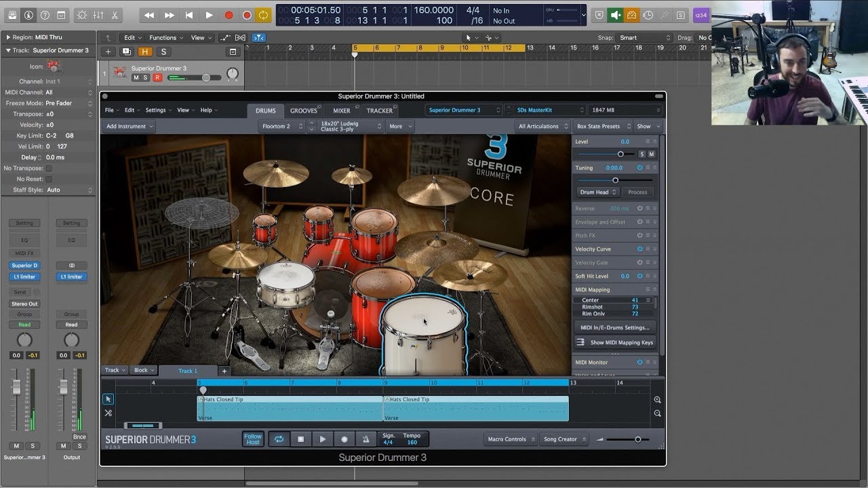Zoom in on Superior Drummer timeline

click(657, 401)
